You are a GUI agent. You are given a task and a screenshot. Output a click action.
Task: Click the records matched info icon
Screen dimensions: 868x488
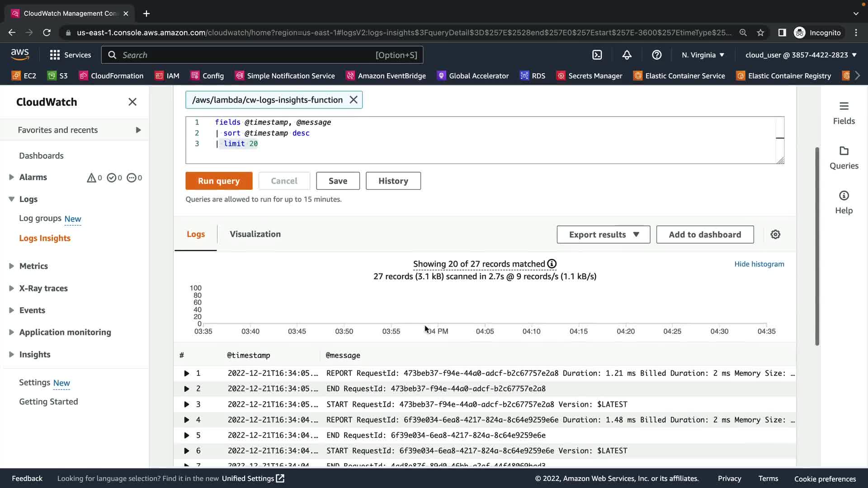[552, 264]
